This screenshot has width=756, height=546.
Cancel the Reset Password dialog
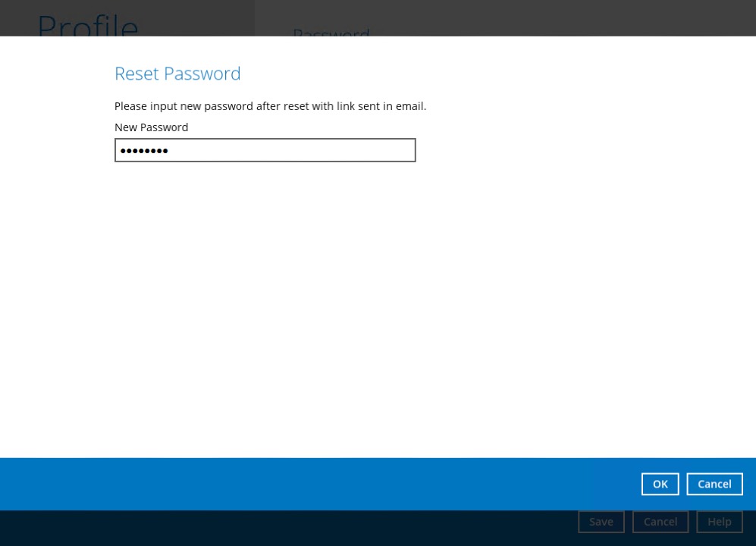point(714,484)
